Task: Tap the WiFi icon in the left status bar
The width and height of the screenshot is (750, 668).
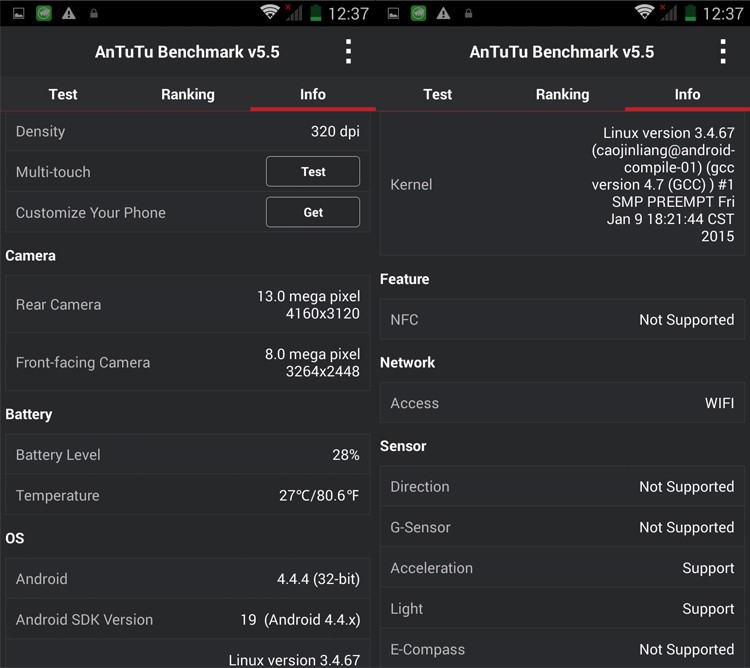Action: 270,13
